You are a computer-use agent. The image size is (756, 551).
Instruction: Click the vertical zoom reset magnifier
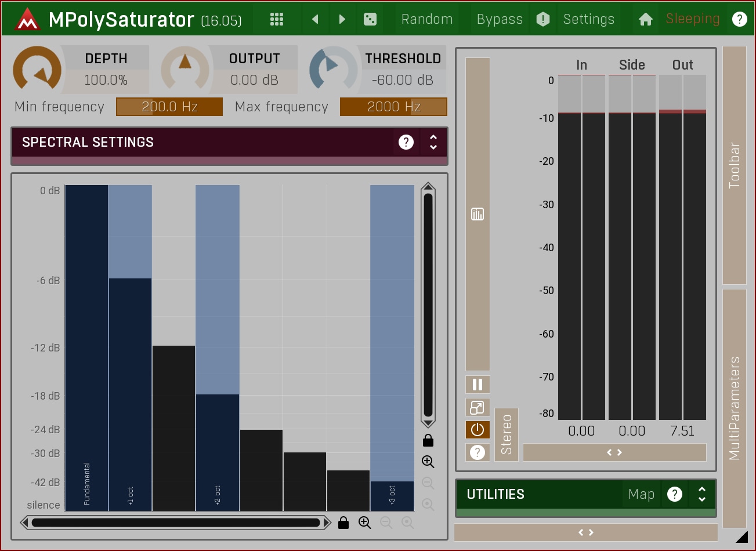[x=428, y=505]
